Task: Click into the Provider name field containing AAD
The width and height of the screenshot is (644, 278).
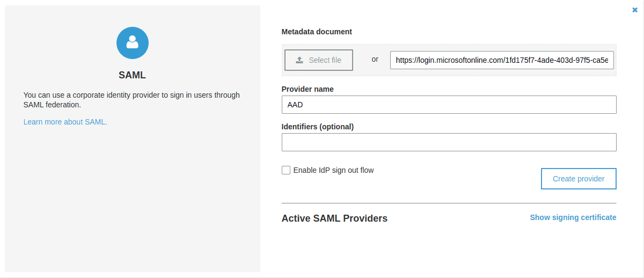Action: (x=449, y=105)
